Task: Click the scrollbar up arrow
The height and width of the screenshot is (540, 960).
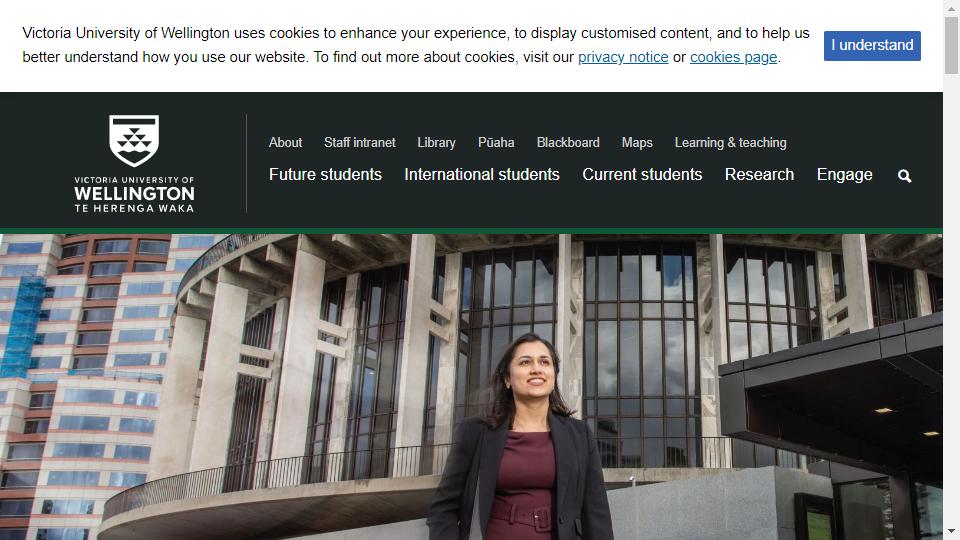Action: pos(951,8)
